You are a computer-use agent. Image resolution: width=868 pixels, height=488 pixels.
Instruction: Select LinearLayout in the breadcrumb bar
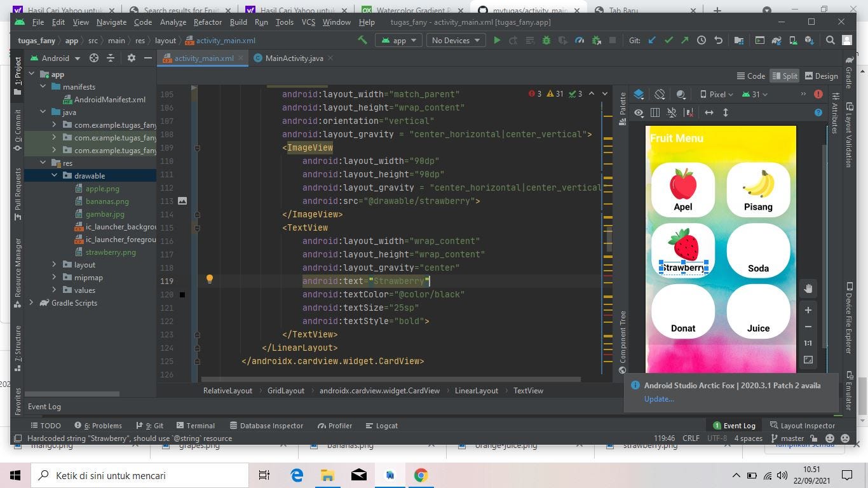pyautogui.click(x=475, y=390)
